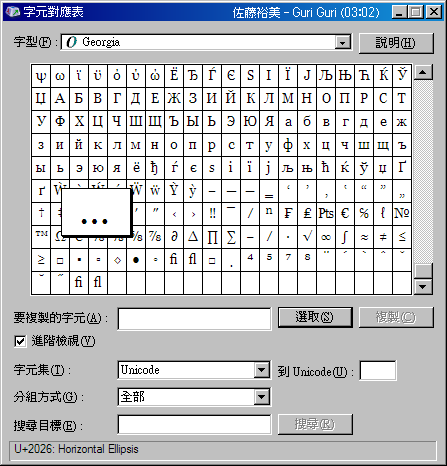Select the Ỳ Y with grave character
The image size is (447, 466).
pyautogui.click(x=174, y=191)
